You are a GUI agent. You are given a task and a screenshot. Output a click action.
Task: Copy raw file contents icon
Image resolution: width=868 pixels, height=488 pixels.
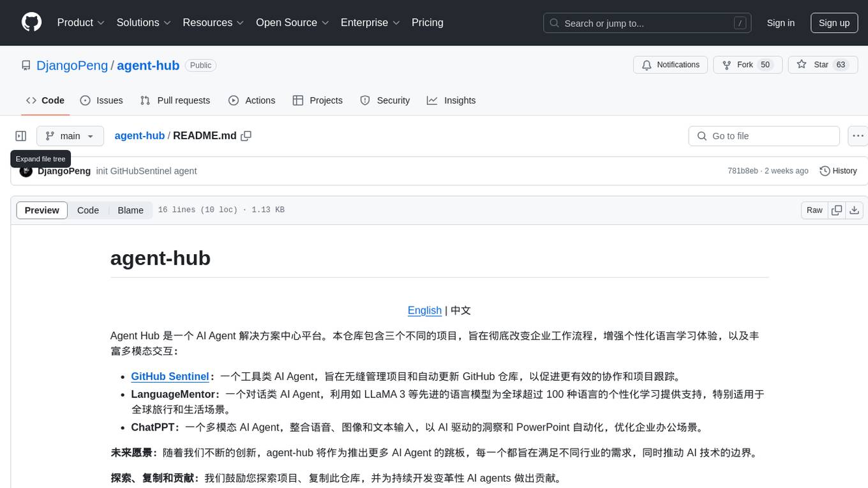[x=837, y=210]
